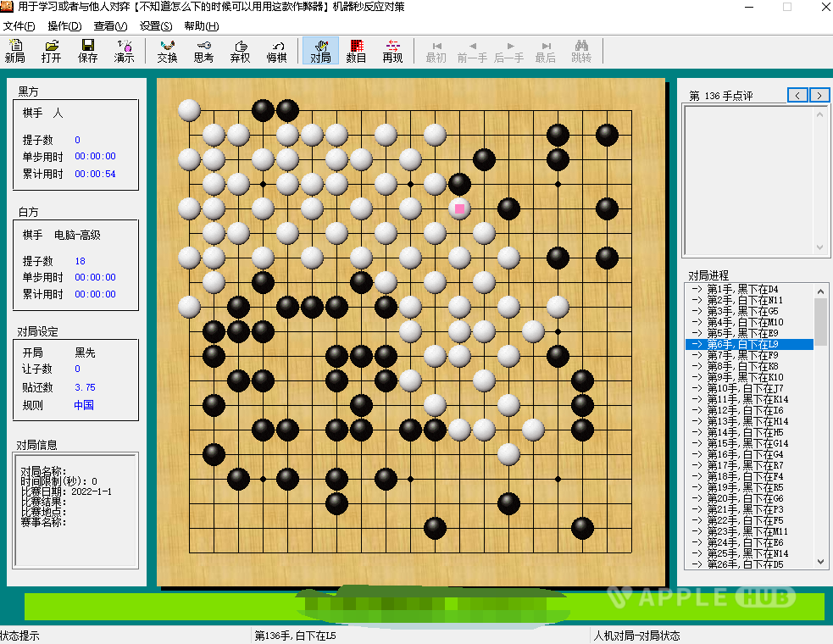
Task: Click next comment arrow beside 手点评
Action: coord(820,95)
